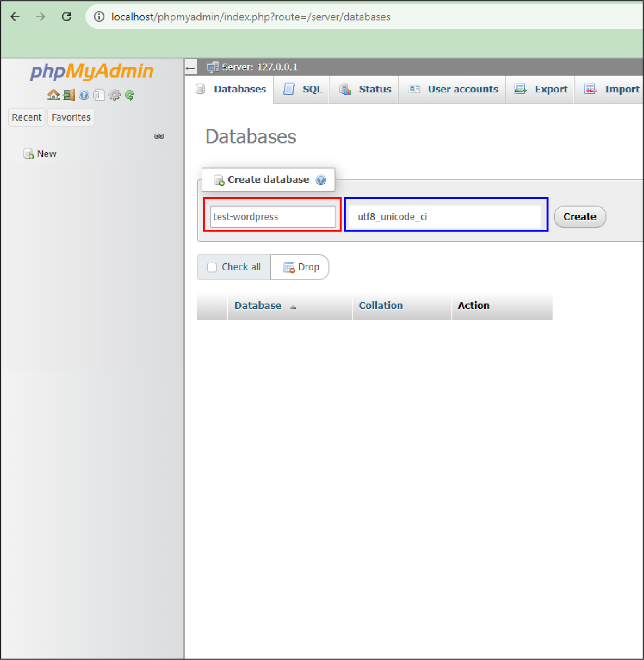Go to phpMyAdmin Home icon

click(x=53, y=95)
